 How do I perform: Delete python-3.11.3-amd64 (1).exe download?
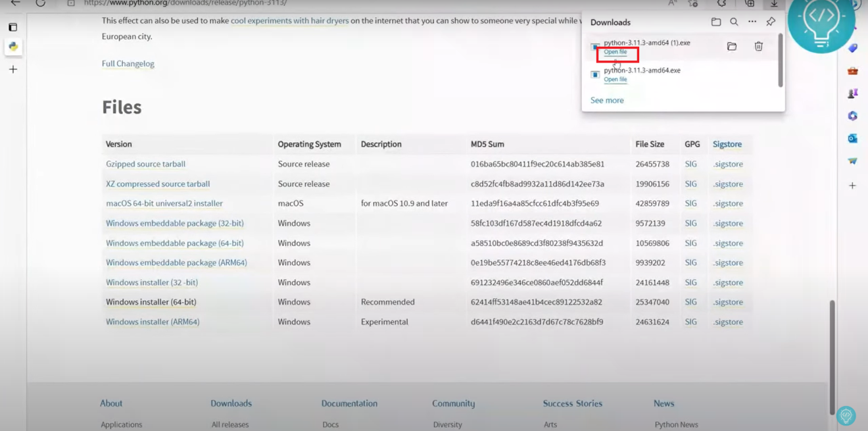click(x=758, y=47)
